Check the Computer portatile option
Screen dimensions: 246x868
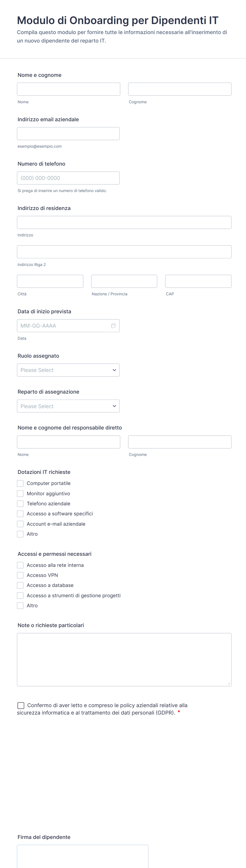(x=20, y=483)
